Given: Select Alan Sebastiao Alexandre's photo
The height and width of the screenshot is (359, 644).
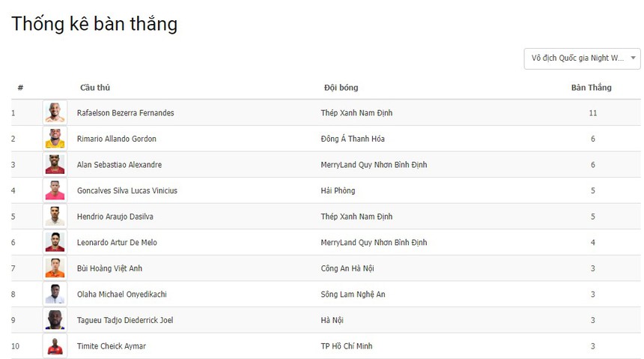Looking at the screenshot, I should (55, 165).
